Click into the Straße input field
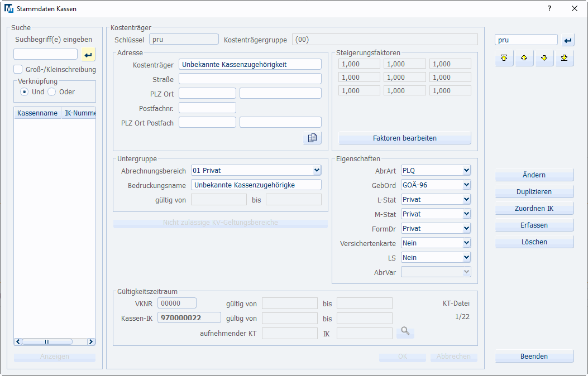This screenshot has width=588, height=376. (250, 79)
